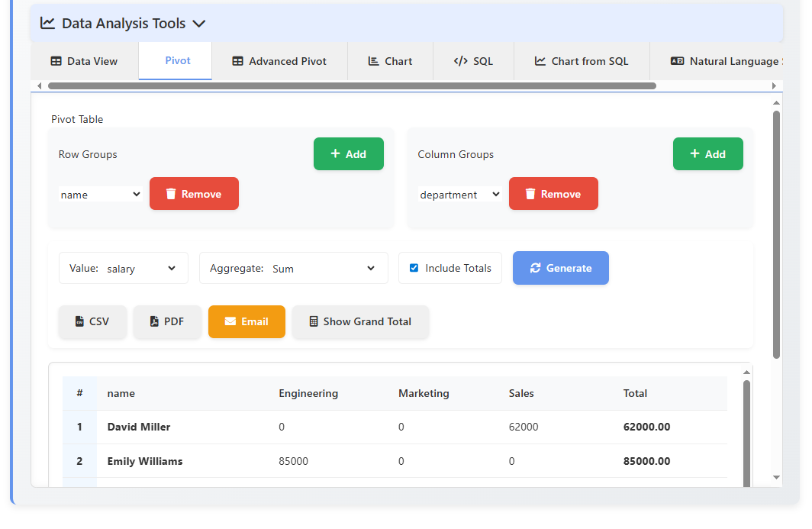Click the plus icon on Row Groups Add button
Image resolution: width=812 pixels, height=529 pixels.
[333, 153]
